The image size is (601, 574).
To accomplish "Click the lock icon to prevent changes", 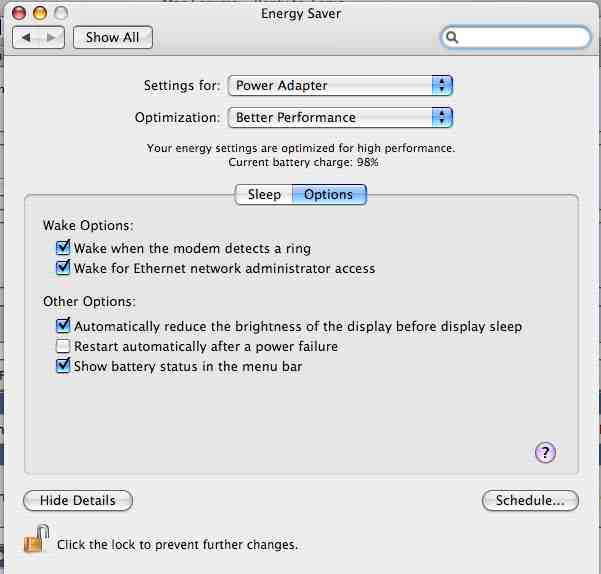I will pos(37,540).
